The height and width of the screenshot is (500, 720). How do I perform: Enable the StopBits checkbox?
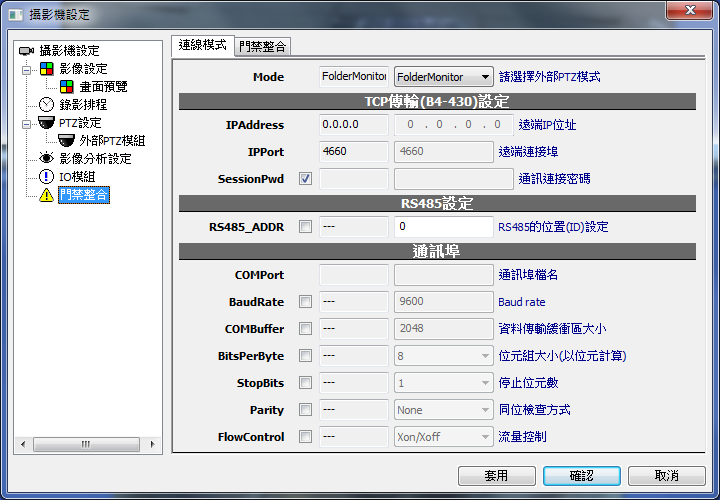click(305, 383)
